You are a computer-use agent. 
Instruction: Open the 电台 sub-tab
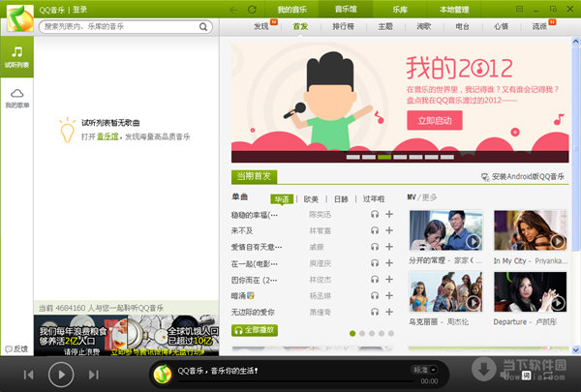[x=463, y=27]
